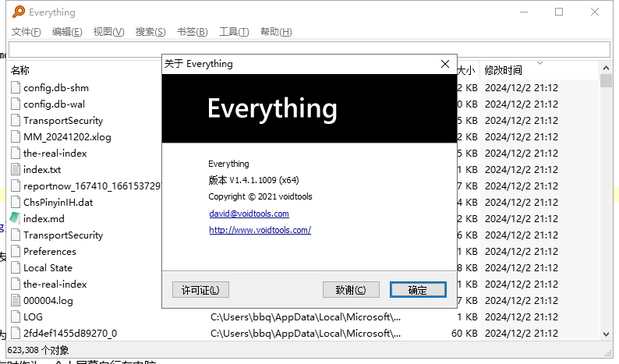This screenshot has width=619, height=364.
Task: Click file icon of MM_20241202.xlog
Action: pyautogui.click(x=16, y=136)
